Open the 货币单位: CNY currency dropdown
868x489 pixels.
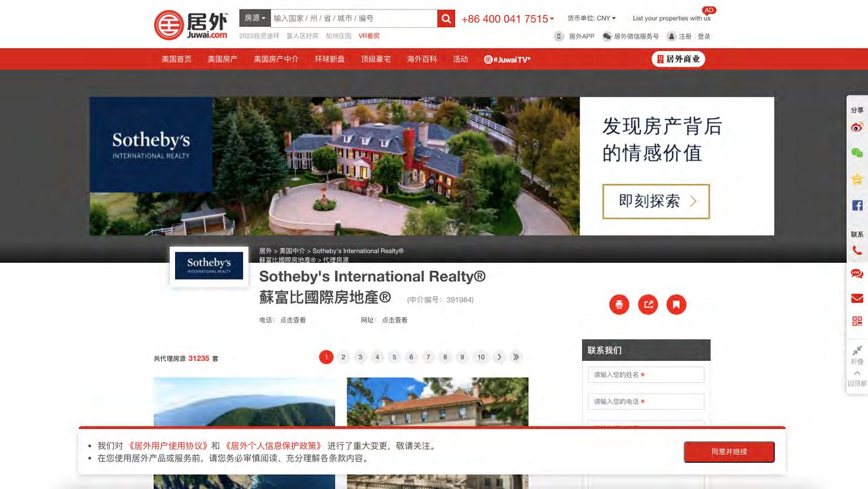tap(591, 18)
